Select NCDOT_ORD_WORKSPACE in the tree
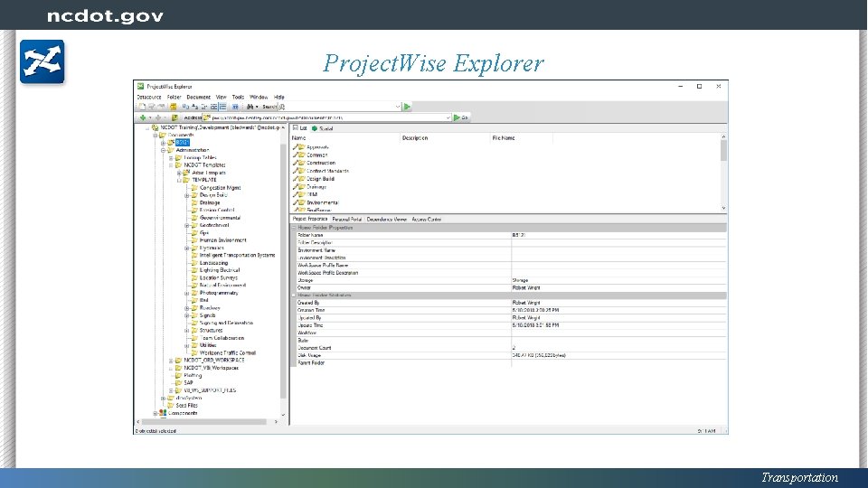868x488 pixels. click(213, 361)
